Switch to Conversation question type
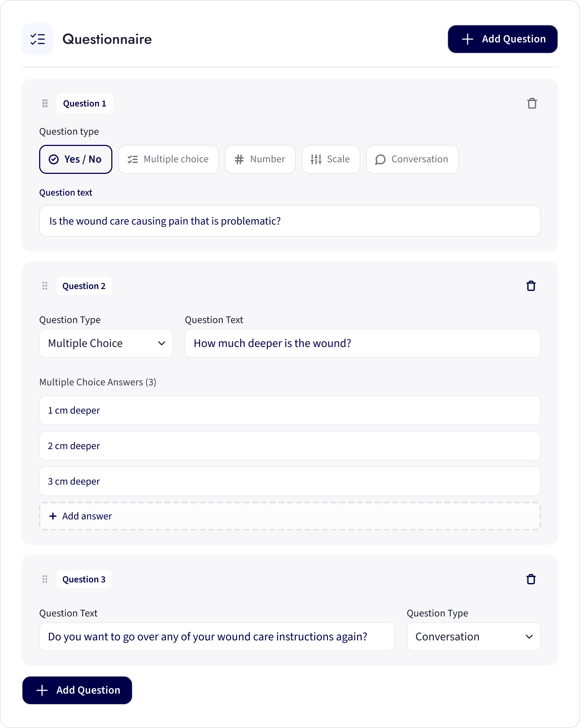The width and height of the screenshot is (580, 728). (413, 159)
